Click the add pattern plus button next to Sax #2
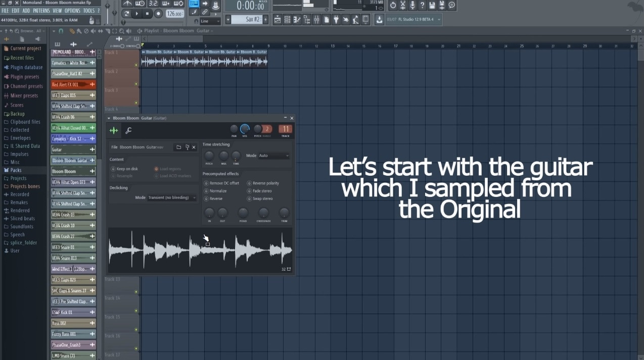 [x=265, y=19]
